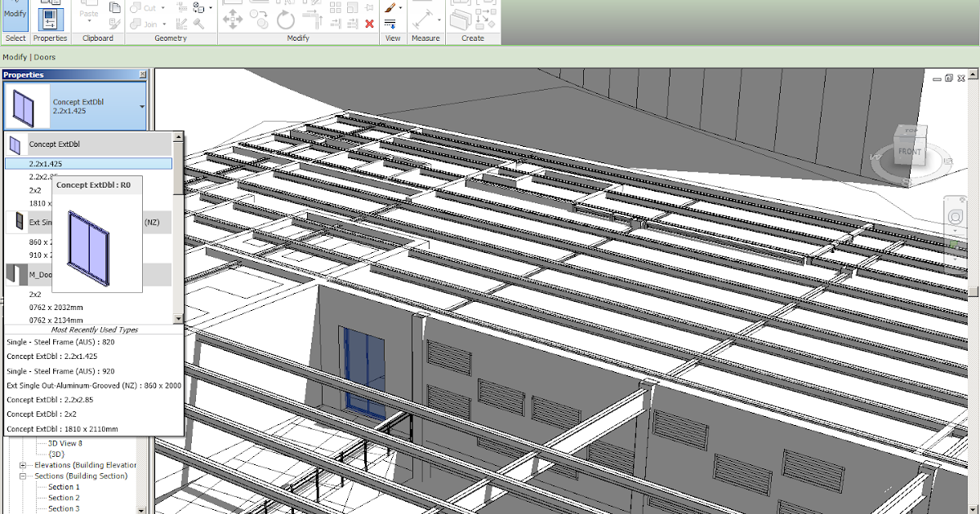Open the Paste dropdown arrow
Screen dimensions: 980x514
pos(89,22)
